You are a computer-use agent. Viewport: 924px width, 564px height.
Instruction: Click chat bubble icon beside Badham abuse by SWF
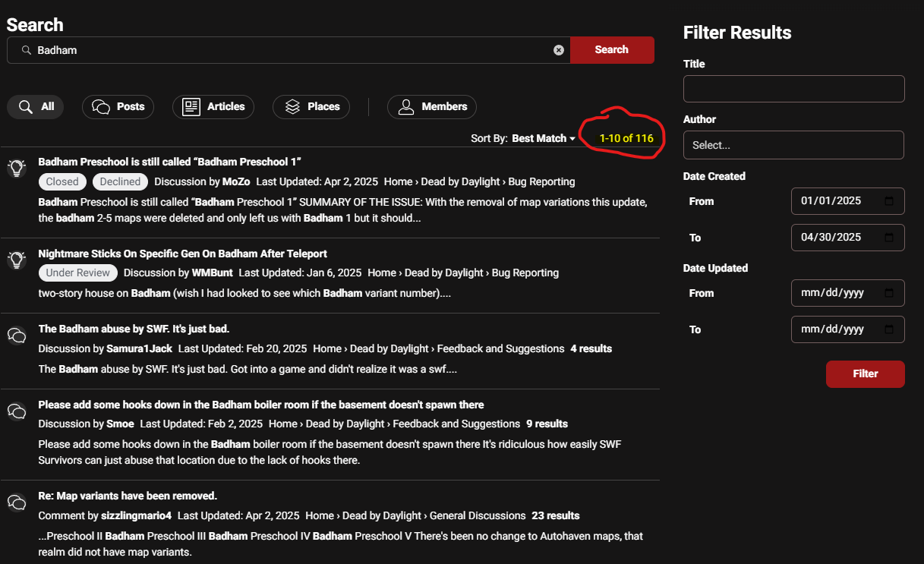17,336
